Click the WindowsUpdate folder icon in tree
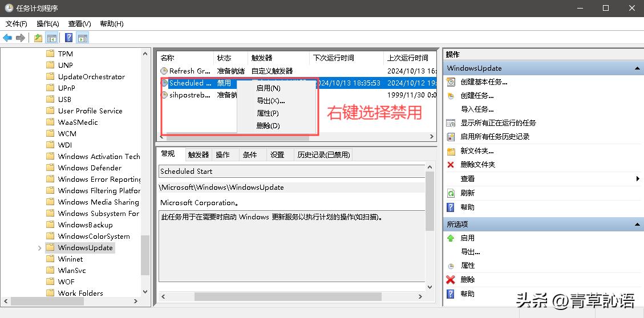The width and height of the screenshot is (644, 318). tap(50, 247)
